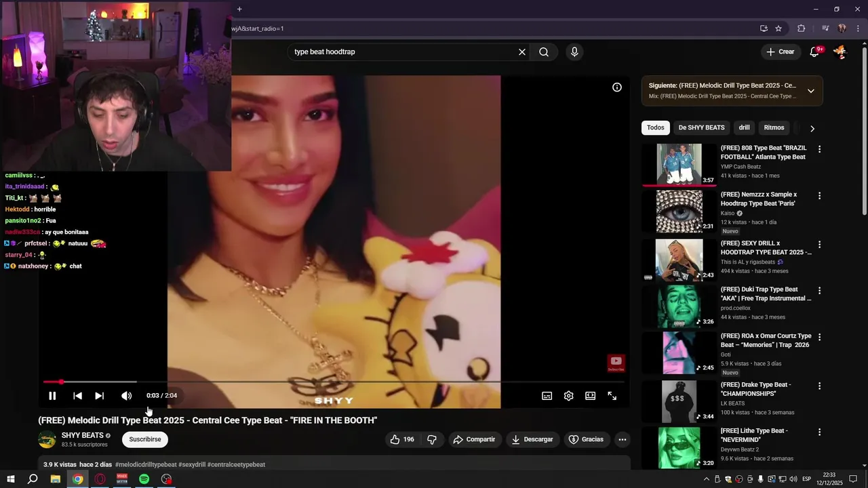Toggle subtitles on the player
Screen dimensions: 868x488
(x=547, y=396)
